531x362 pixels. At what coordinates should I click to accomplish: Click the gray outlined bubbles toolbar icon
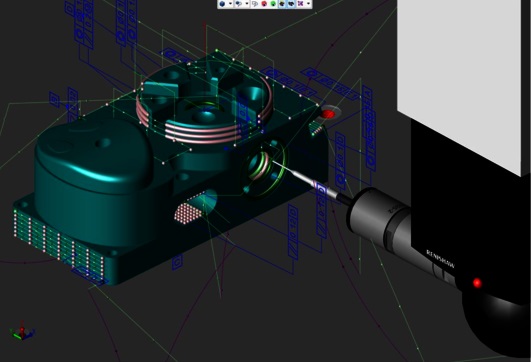255,4
